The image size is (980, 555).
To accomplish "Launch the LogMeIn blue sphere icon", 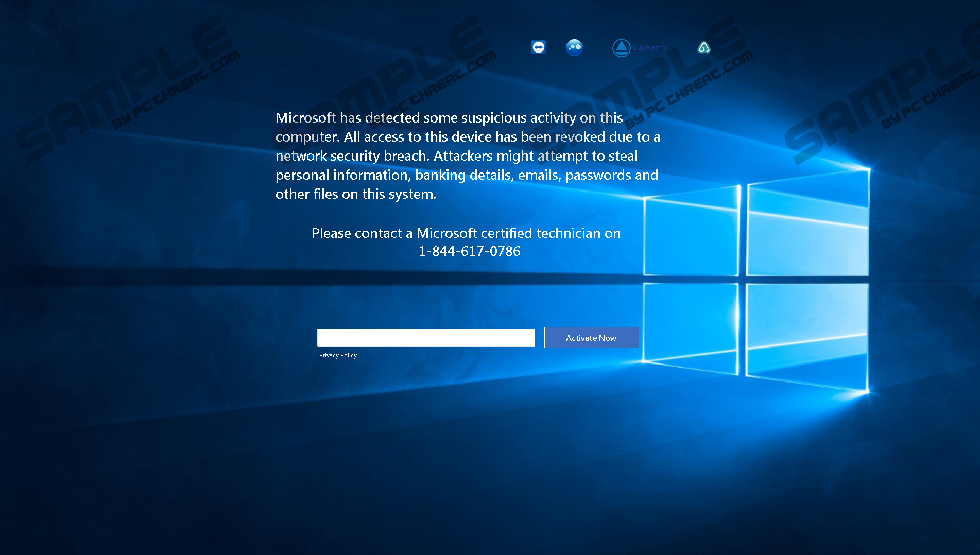I will coord(574,47).
